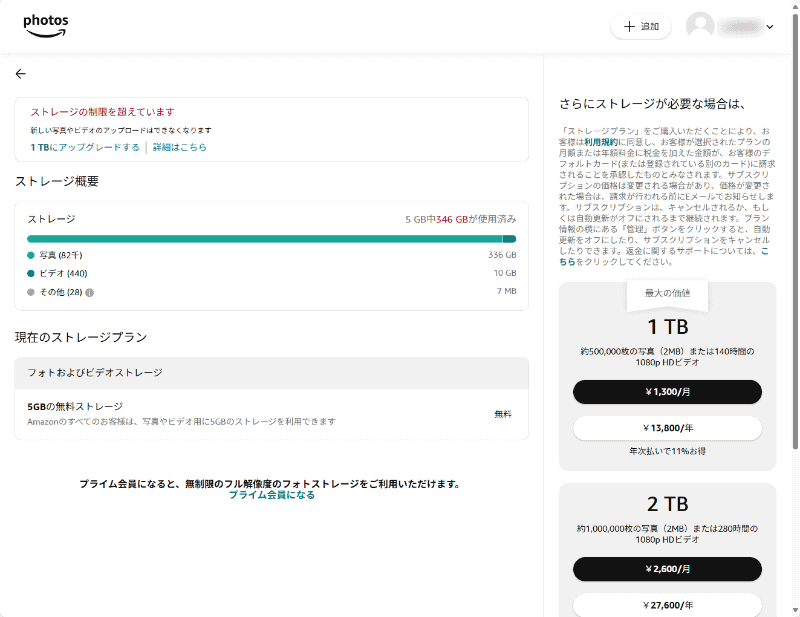800x617 pixels.
Task: Click the plus icon on the 追加 button
Action: tap(628, 27)
